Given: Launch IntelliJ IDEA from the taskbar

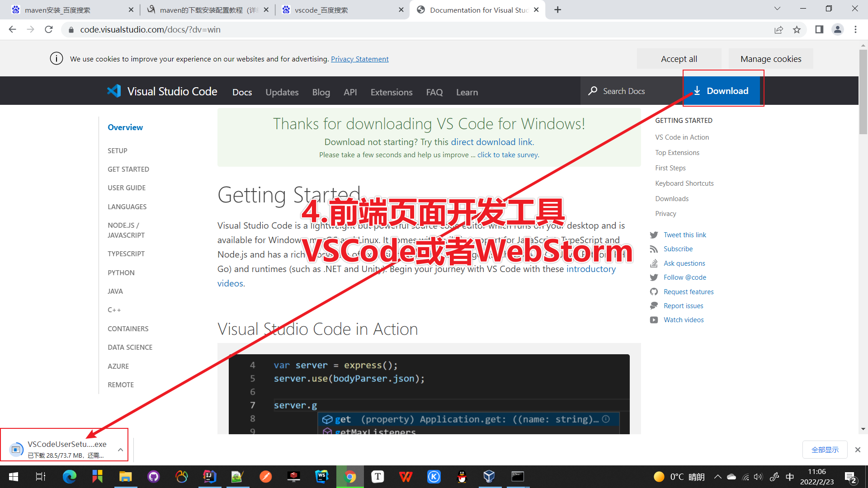Looking at the screenshot, I should (x=210, y=477).
